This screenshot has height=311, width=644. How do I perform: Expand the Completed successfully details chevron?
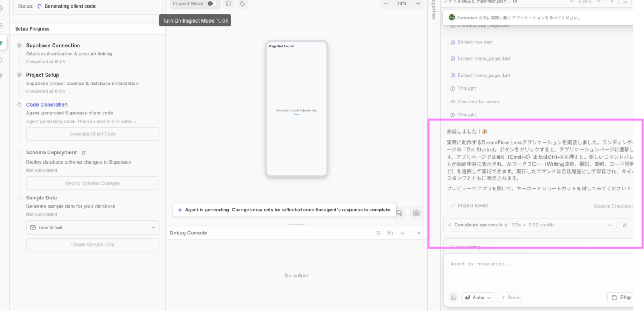[609, 225]
